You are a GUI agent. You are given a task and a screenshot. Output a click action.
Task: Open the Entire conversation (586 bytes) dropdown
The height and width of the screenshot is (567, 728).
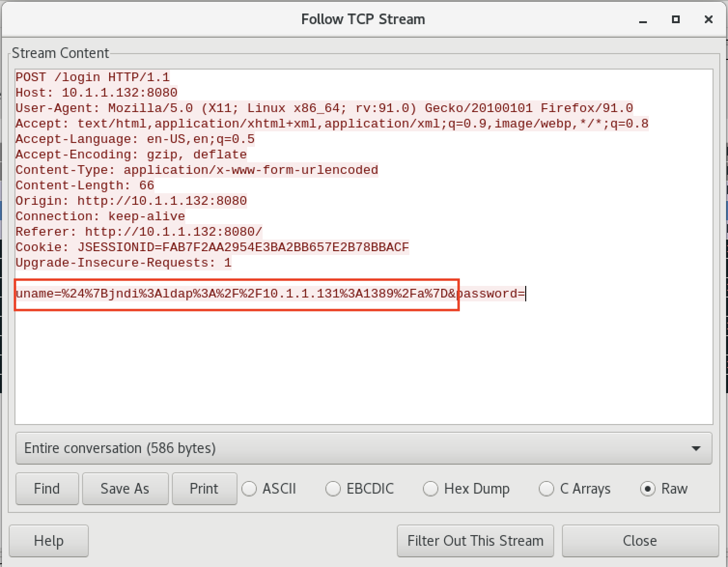[x=364, y=448]
